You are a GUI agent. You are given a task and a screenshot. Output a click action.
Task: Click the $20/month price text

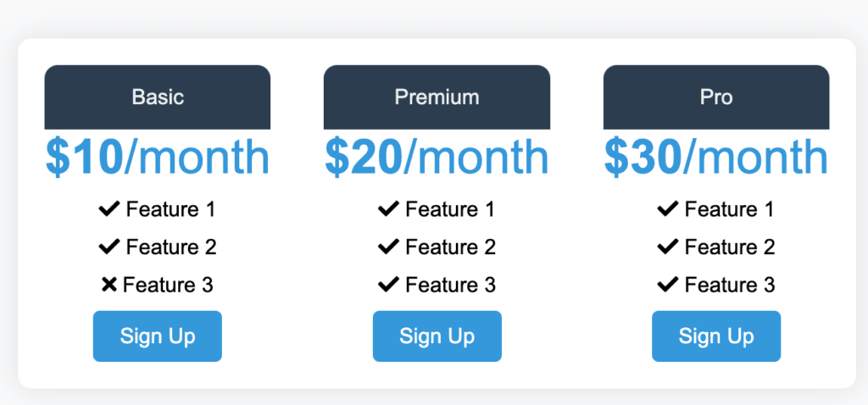[x=437, y=157]
